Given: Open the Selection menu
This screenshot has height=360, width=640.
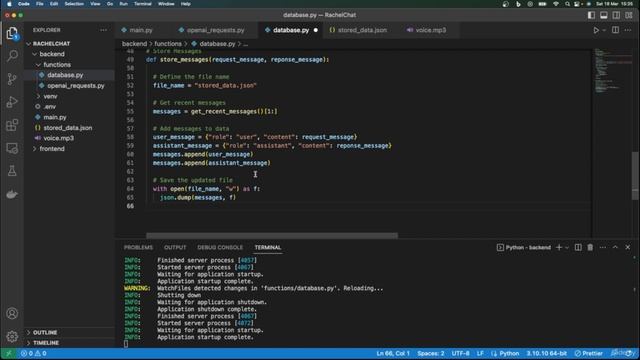Looking at the screenshot, I should tap(74, 4).
